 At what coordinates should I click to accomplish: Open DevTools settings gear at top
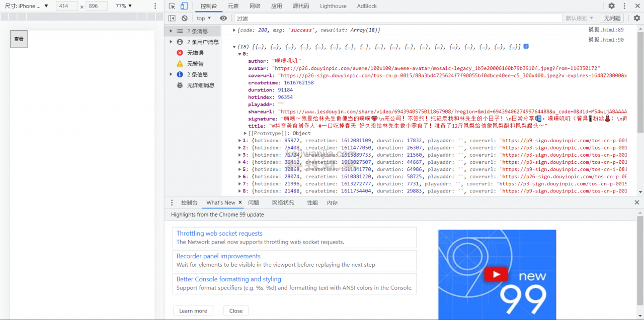click(x=611, y=6)
